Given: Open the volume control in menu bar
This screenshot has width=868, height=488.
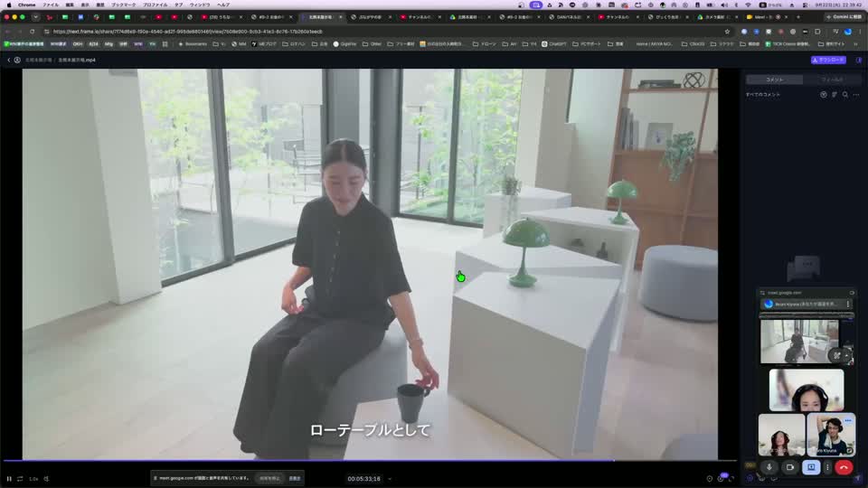Looking at the screenshot, I should [724, 5].
